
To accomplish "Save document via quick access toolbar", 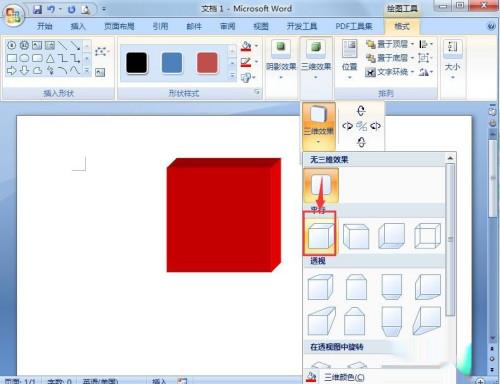I will point(37,9).
